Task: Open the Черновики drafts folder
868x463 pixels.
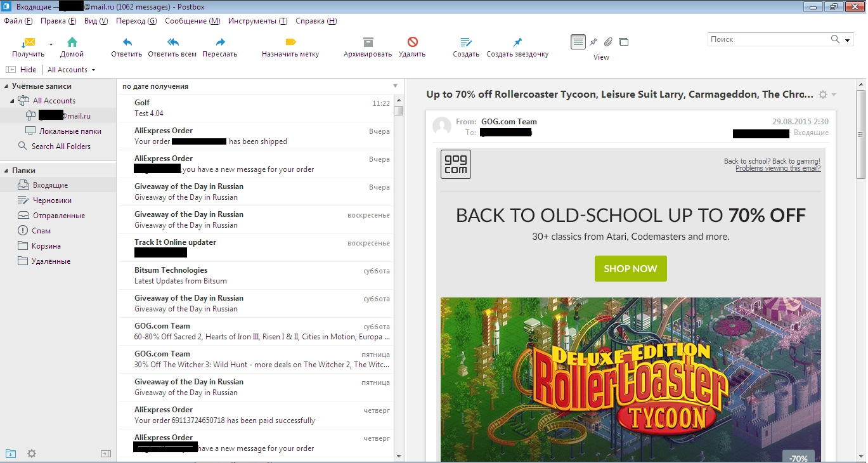Action: pos(45,200)
